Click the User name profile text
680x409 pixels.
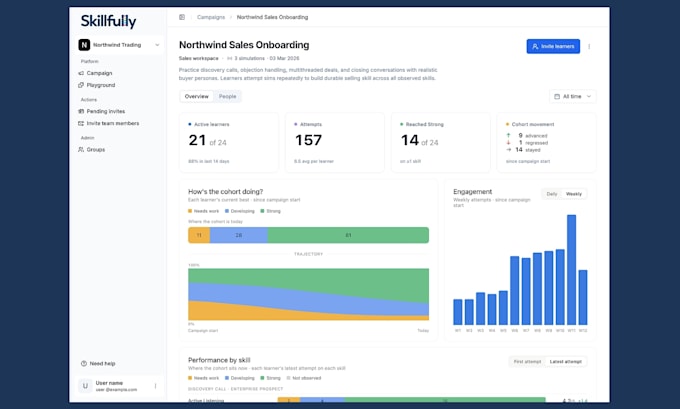(x=109, y=383)
